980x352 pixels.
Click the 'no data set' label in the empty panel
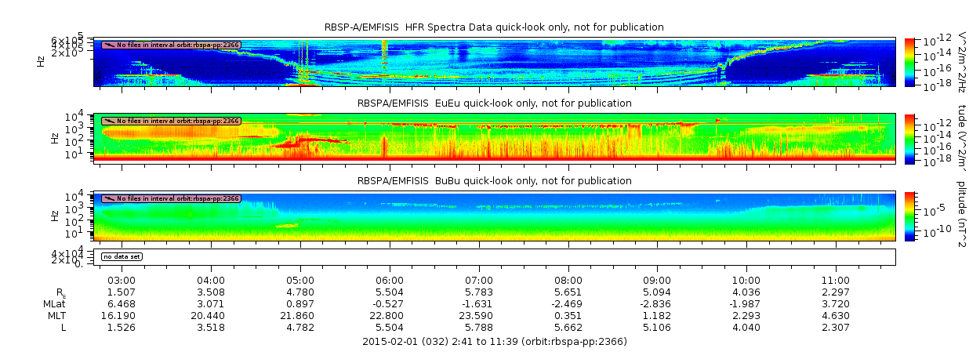coord(122,256)
